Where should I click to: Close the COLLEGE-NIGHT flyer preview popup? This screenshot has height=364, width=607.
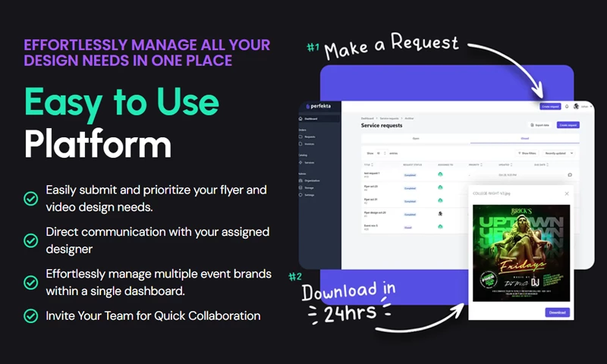pos(566,194)
